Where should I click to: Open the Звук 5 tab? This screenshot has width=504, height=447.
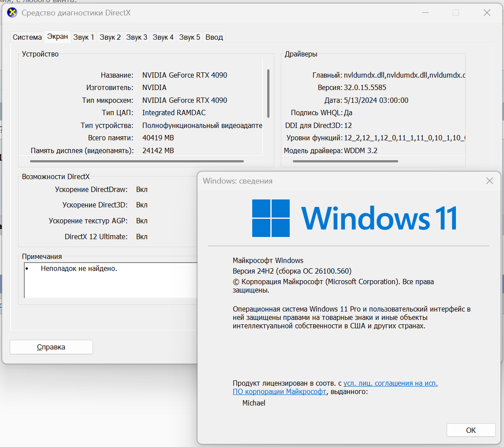(x=189, y=38)
